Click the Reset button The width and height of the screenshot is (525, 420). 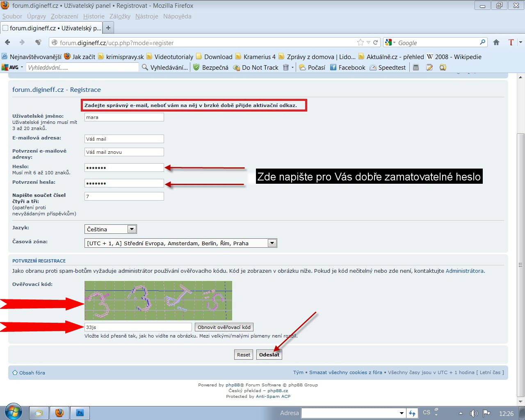244,355
